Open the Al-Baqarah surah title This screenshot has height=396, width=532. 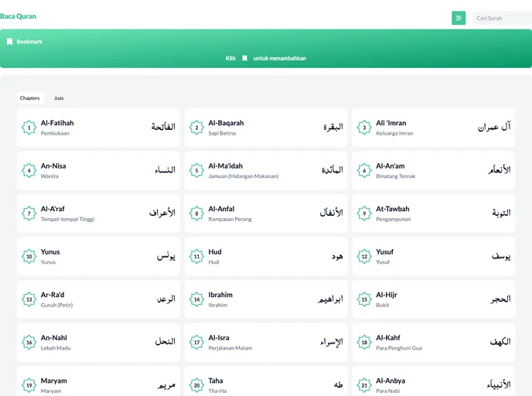226,123
